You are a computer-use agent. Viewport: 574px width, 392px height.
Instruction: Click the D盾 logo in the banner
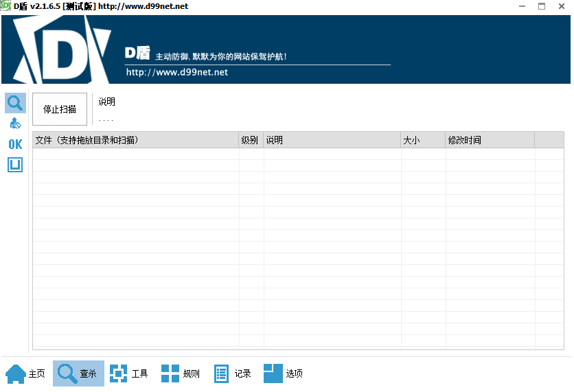pos(62,49)
